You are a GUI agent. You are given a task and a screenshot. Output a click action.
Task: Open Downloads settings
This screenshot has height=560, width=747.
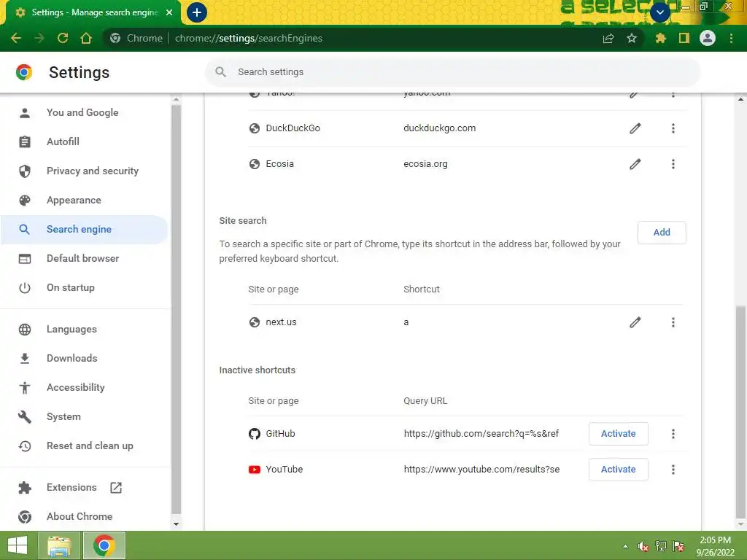[x=72, y=358]
